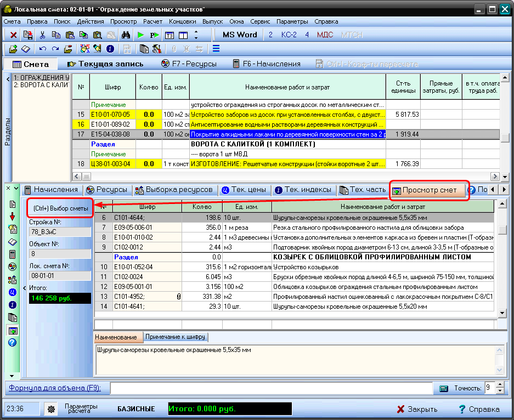Collapse the Разделы panel with the arrow
This screenshot has height=420, width=514.
pos(8,80)
